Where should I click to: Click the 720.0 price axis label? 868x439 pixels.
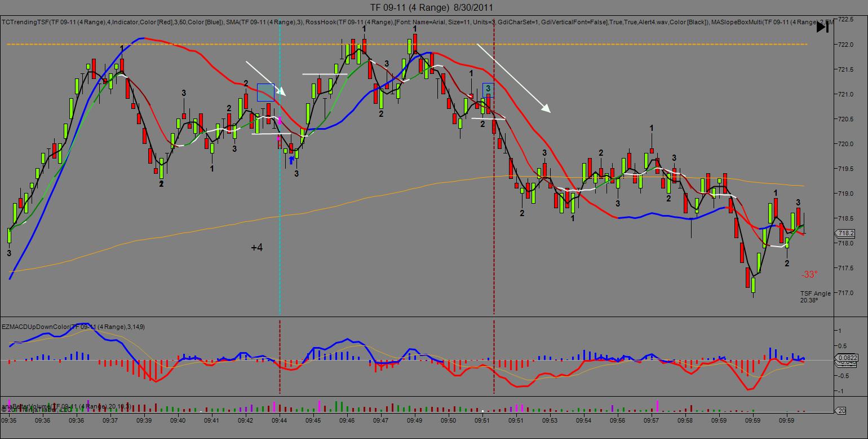(847, 144)
